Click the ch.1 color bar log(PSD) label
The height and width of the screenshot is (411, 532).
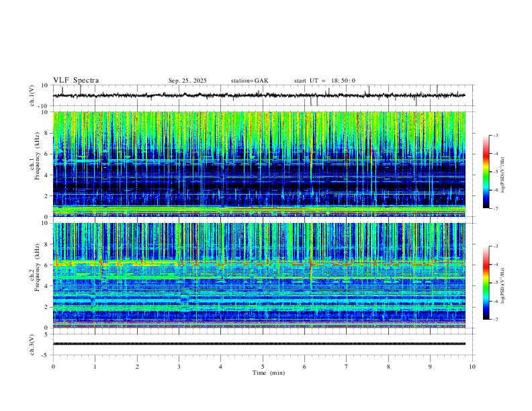point(502,175)
